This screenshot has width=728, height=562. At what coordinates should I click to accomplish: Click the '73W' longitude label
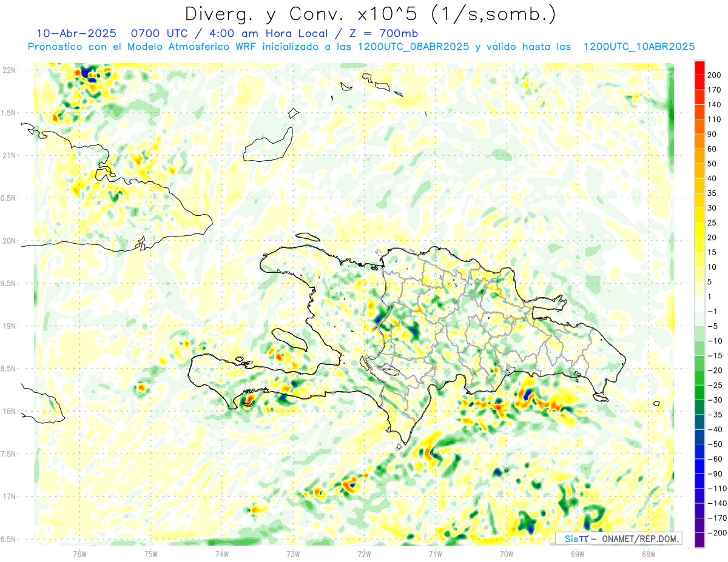click(292, 553)
